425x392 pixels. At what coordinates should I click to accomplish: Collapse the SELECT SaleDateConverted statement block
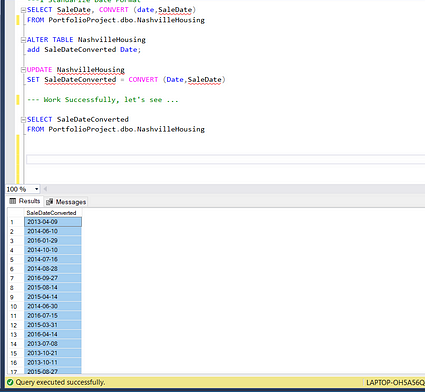(23, 120)
